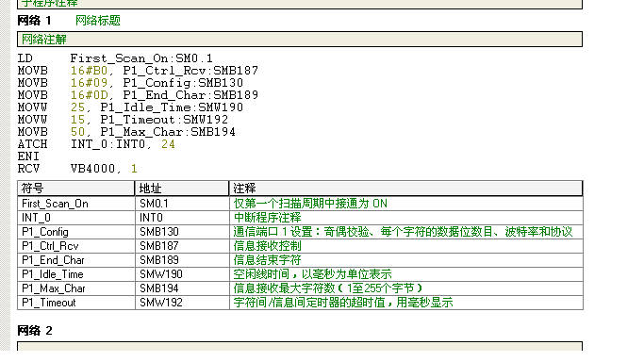Select the ENI instruction line

pos(28,156)
